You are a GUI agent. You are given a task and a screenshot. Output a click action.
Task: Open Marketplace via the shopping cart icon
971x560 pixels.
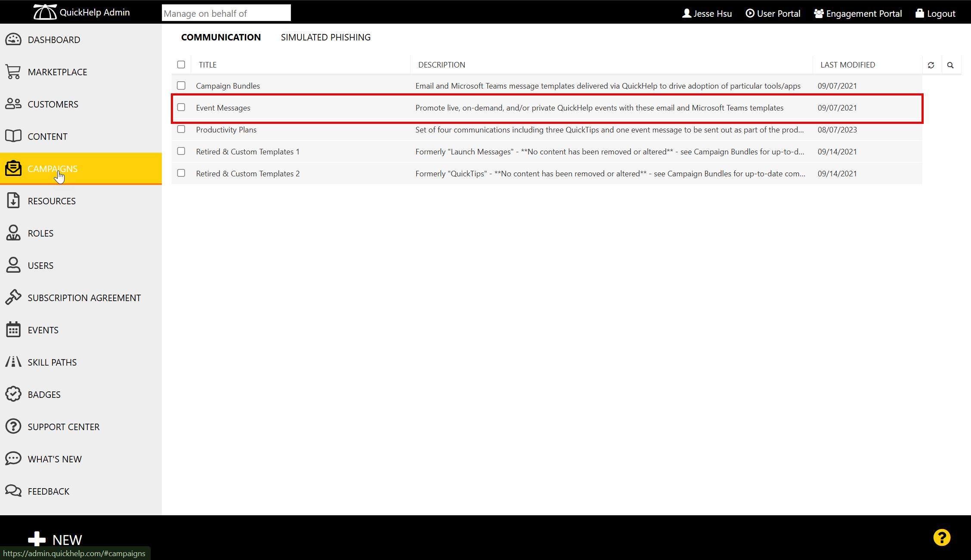[13, 72]
